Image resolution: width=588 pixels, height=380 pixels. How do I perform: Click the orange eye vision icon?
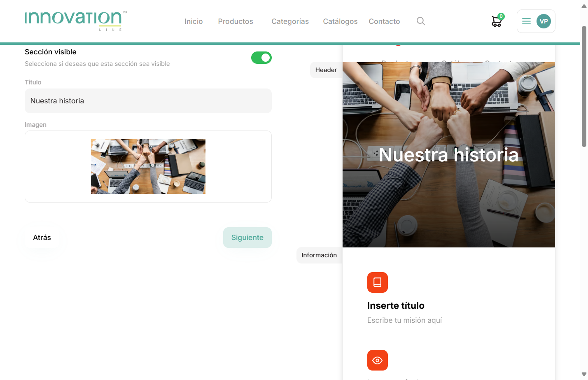tap(378, 360)
